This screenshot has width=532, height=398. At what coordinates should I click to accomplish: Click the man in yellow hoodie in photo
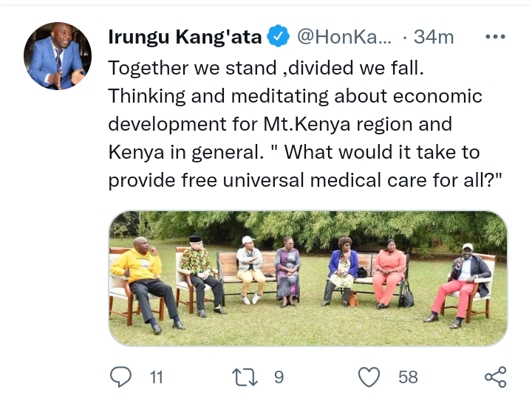click(x=144, y=283)
